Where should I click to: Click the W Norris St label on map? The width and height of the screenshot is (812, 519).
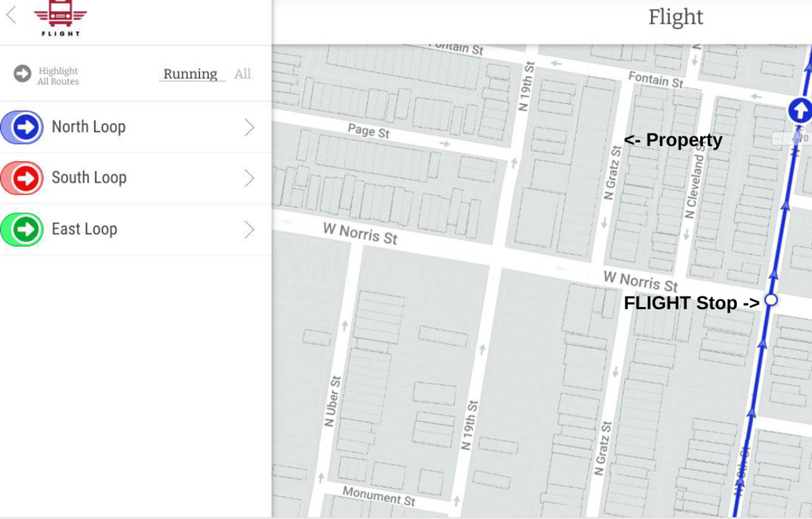(360, 234)
